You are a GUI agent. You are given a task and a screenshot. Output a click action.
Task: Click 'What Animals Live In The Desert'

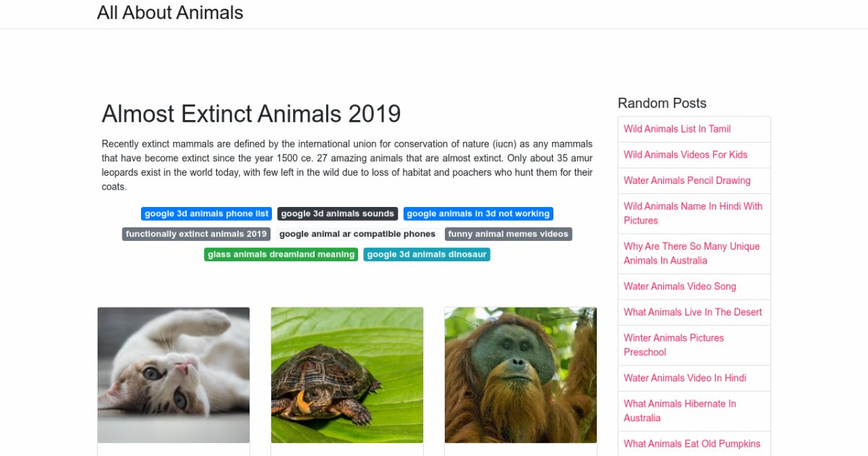[692, 312]
